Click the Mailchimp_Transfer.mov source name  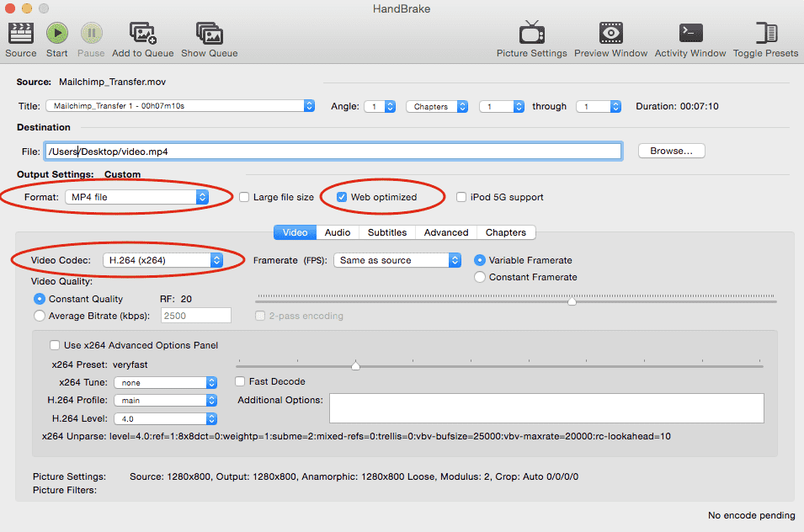pos(112,82)
